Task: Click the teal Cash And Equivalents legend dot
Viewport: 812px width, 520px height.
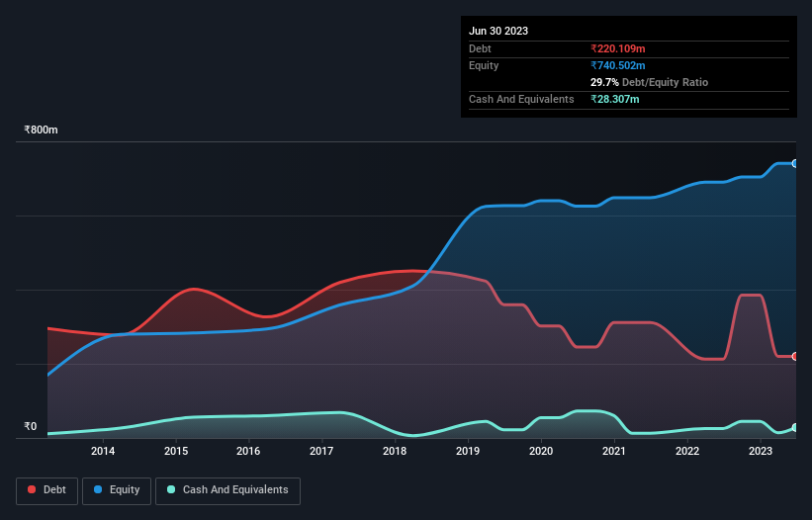Action: [171, 489]
